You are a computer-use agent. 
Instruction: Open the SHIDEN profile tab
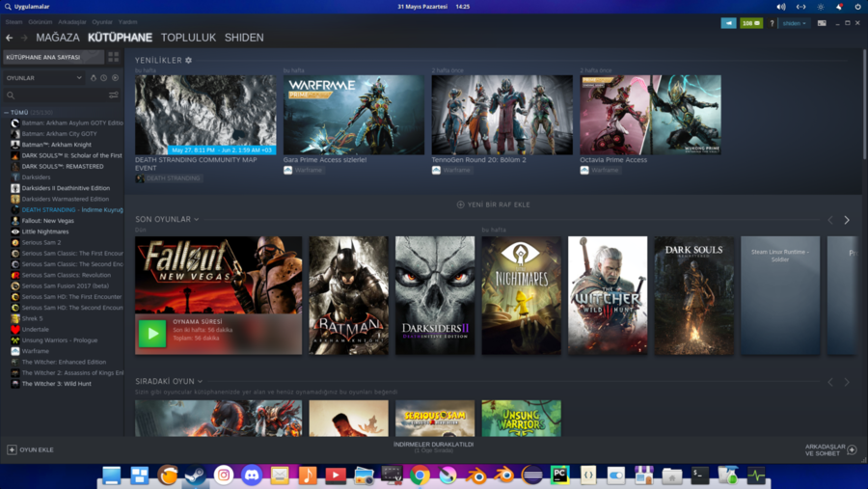(x=244, y=38)
